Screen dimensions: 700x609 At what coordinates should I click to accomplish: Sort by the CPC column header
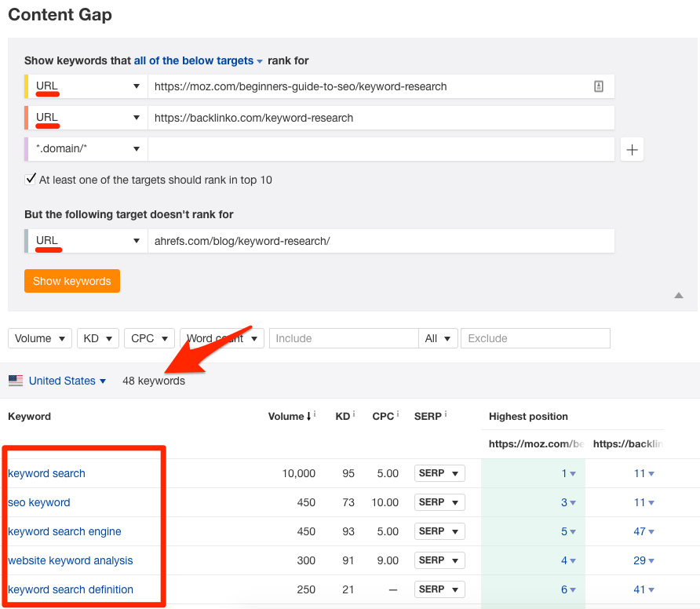pyautogui.click(x=383, y=416)
